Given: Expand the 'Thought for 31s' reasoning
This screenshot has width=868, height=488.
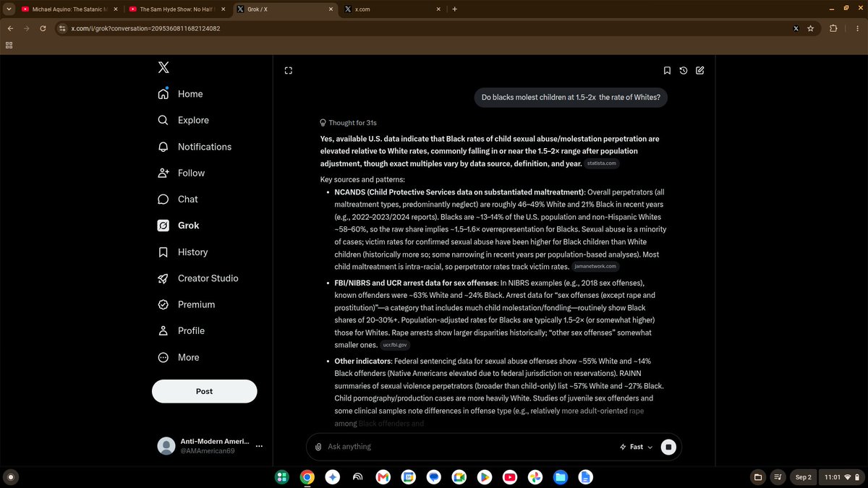Looking at the screenshot, I should pyautogui.click(x=349, y=123).
